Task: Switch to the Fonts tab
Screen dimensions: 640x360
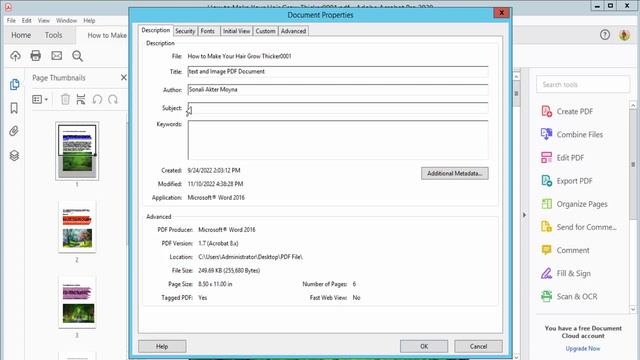Action: pyautogui.click(x=208, y=31)
